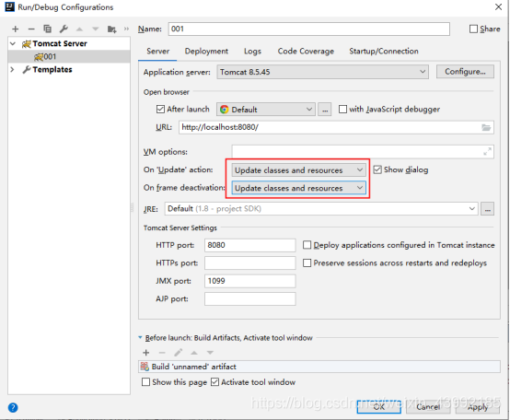Toggle the Show dialog checkbox
Image resolution: width=510 pixels, height=420 pixels.
point(377,169)
